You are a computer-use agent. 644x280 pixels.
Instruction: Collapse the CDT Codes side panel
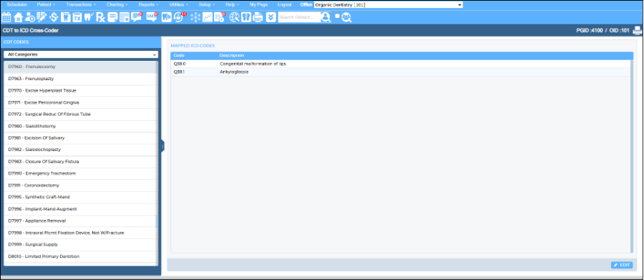point(162,146)
